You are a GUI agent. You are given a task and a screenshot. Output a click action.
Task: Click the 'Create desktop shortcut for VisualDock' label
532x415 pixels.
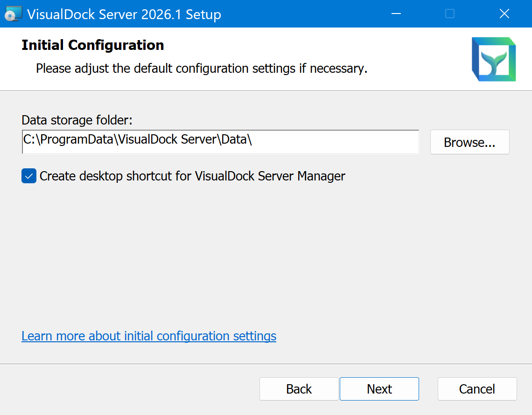pyautogui.click(x=192, y=176)
